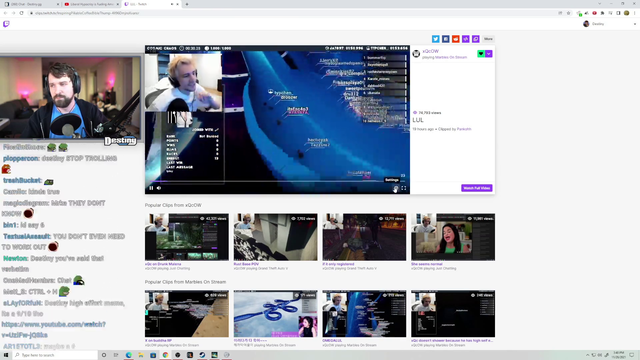Open the clip player settings gear

(x=396, y=188)
